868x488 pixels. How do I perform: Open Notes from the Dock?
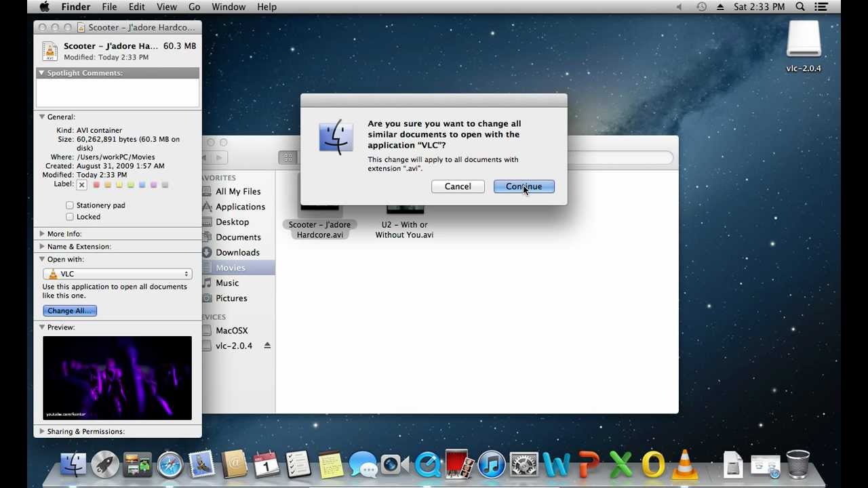click(330, 465)
